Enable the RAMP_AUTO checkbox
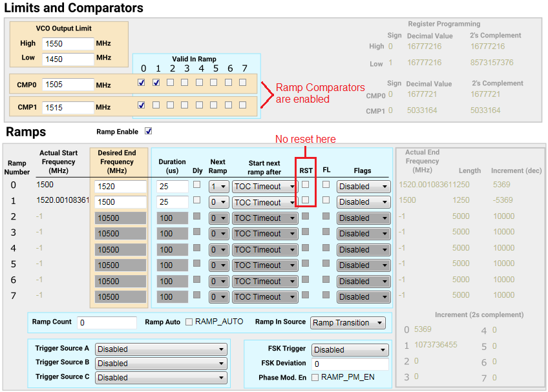The image size is (548, 392). point(187,322)
